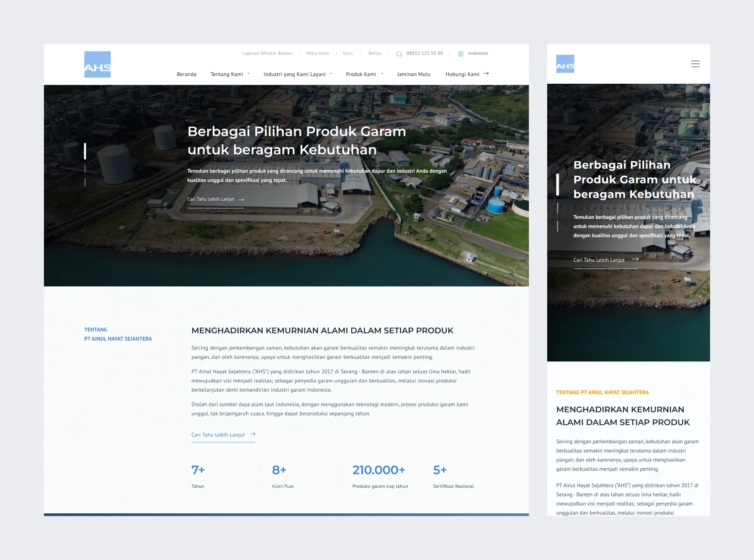754x560 pixels.
Task: Click the AHS logo in desktop header
Action: [97, 65]
